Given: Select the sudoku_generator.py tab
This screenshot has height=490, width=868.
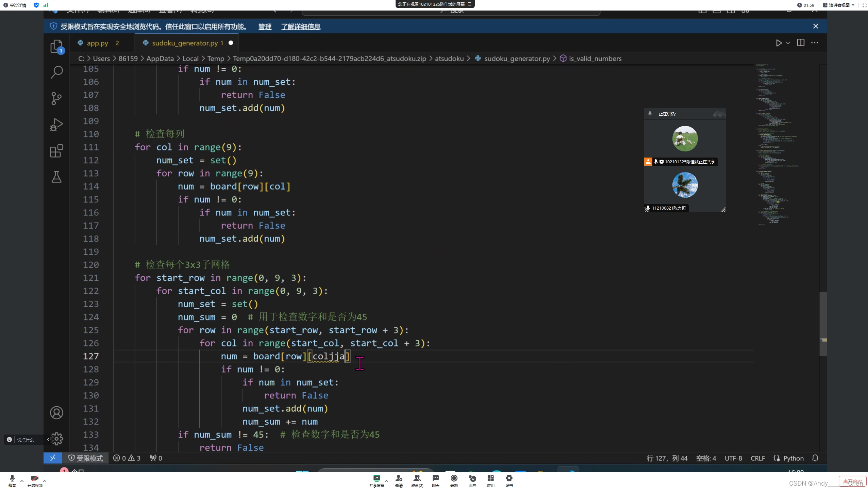Looking at the screenshot, I should click(x=185, y=43).
